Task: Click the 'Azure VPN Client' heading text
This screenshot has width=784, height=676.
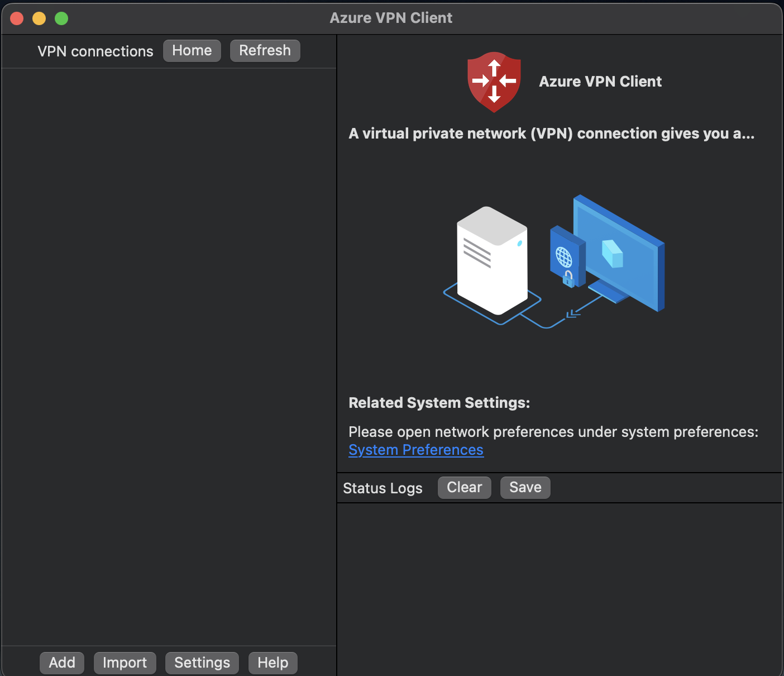Action: (600, 82)
